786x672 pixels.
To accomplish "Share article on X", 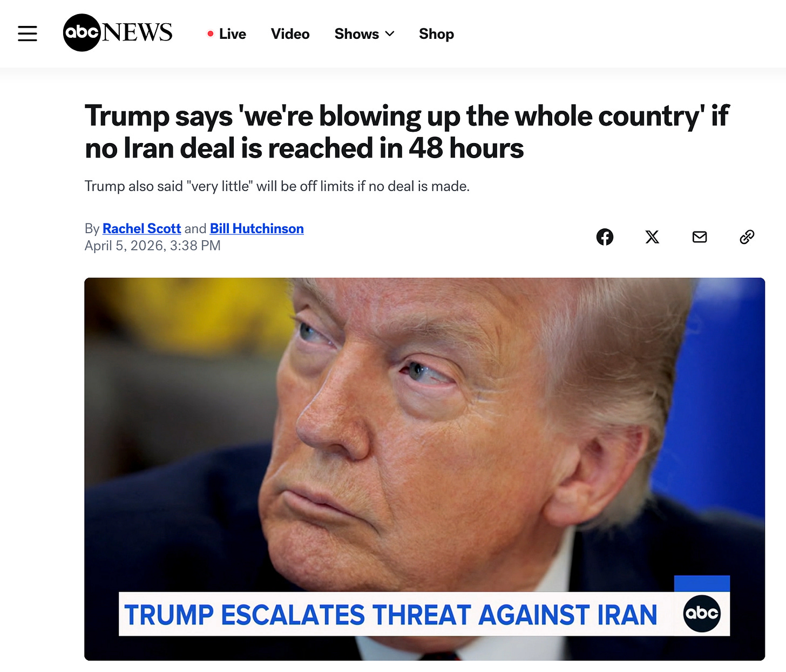I will point(652,237).
